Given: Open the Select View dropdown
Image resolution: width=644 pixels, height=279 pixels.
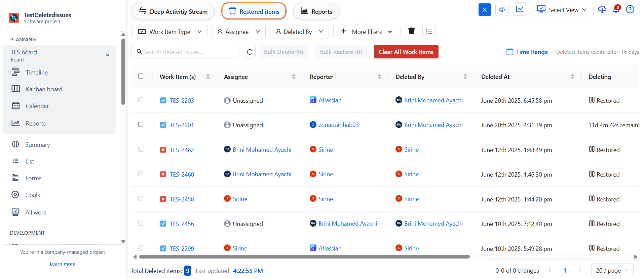Looking at the screenshot, I should 562,10.
